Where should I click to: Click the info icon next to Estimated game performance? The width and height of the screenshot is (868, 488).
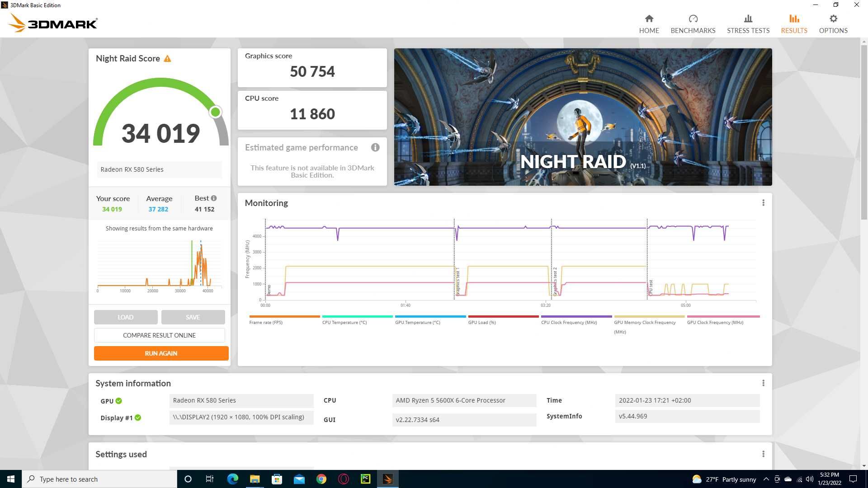pyautogui.click(x=375, y=147)
